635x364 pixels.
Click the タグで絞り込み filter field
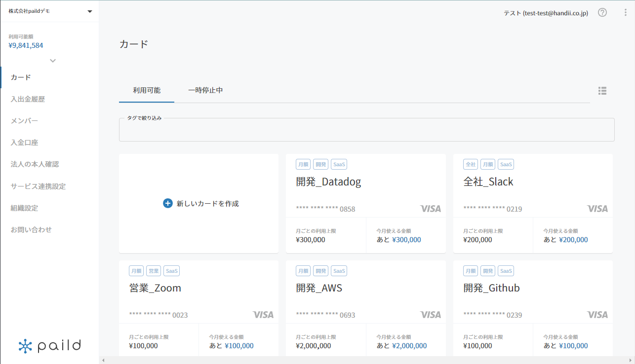click(367, 130)
